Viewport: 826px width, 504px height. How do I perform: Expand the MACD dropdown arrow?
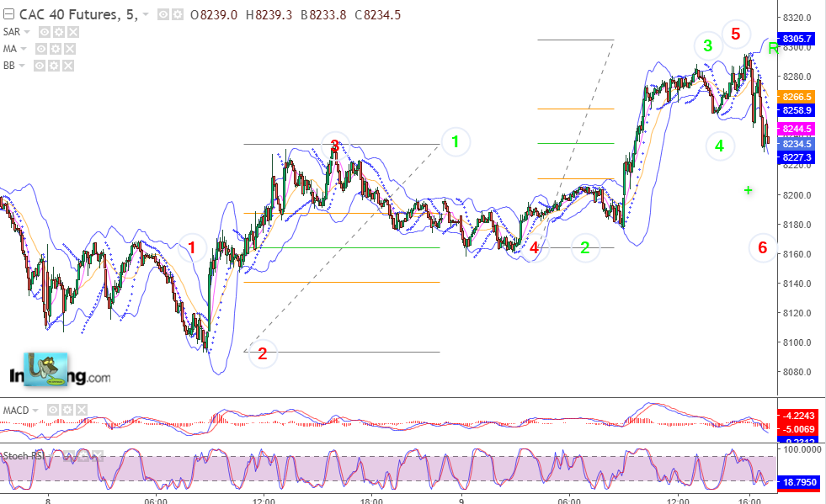pos(35,411)
